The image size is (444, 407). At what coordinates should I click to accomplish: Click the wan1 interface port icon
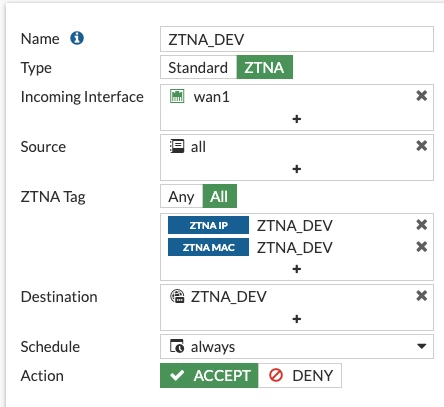[177, 96]
